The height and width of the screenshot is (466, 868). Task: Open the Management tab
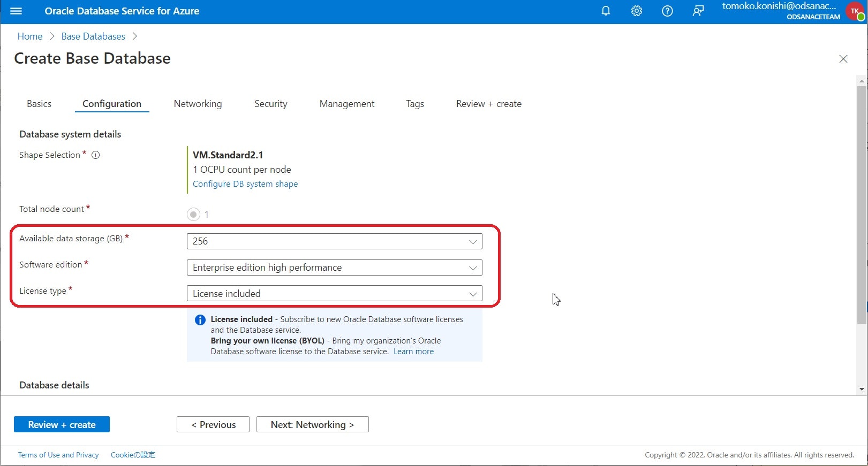(347, 104)
